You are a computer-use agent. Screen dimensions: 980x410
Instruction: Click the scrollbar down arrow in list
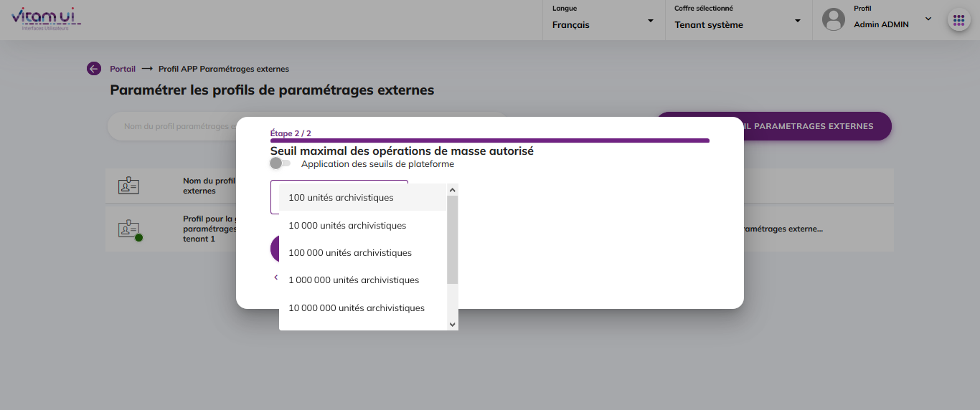tap(452, 324)
